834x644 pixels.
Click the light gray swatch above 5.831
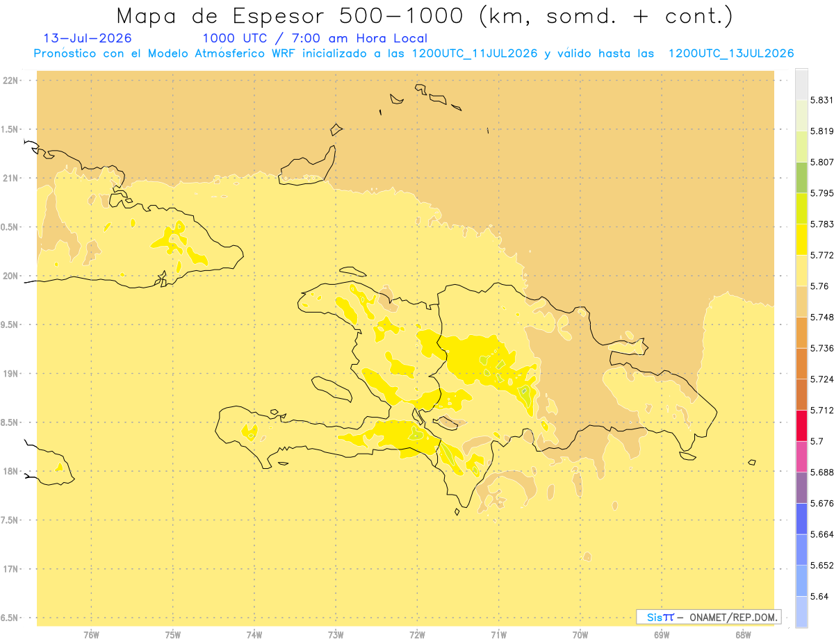tap(801, 84)
